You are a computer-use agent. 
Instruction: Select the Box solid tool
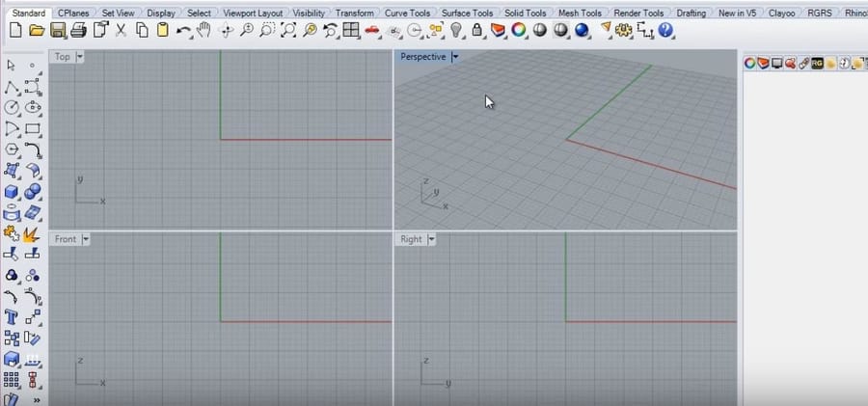pos(11,192)
